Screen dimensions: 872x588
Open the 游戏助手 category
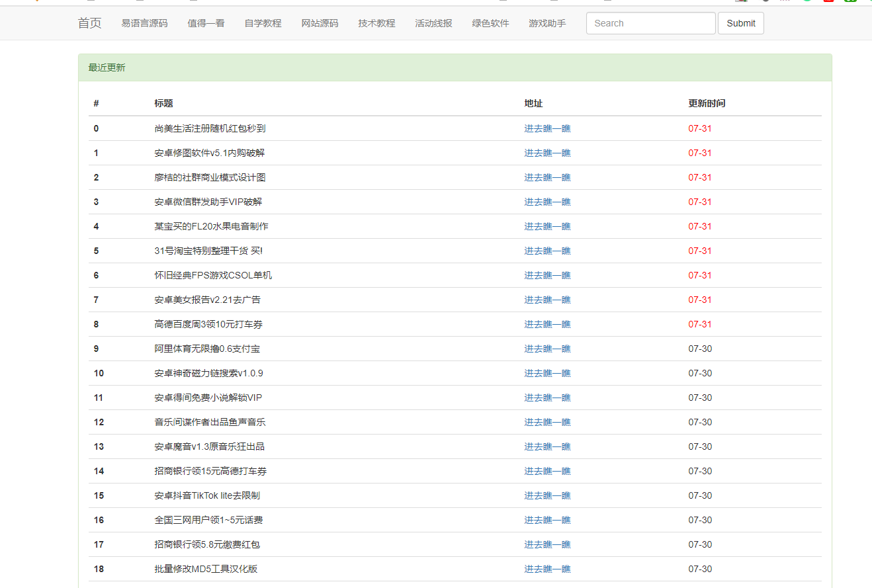(547, 22)
